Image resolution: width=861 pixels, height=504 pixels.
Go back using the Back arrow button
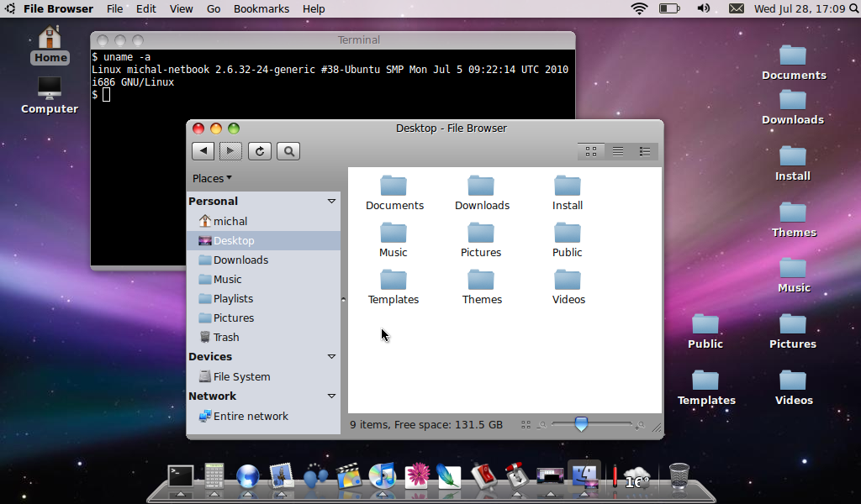203,151
